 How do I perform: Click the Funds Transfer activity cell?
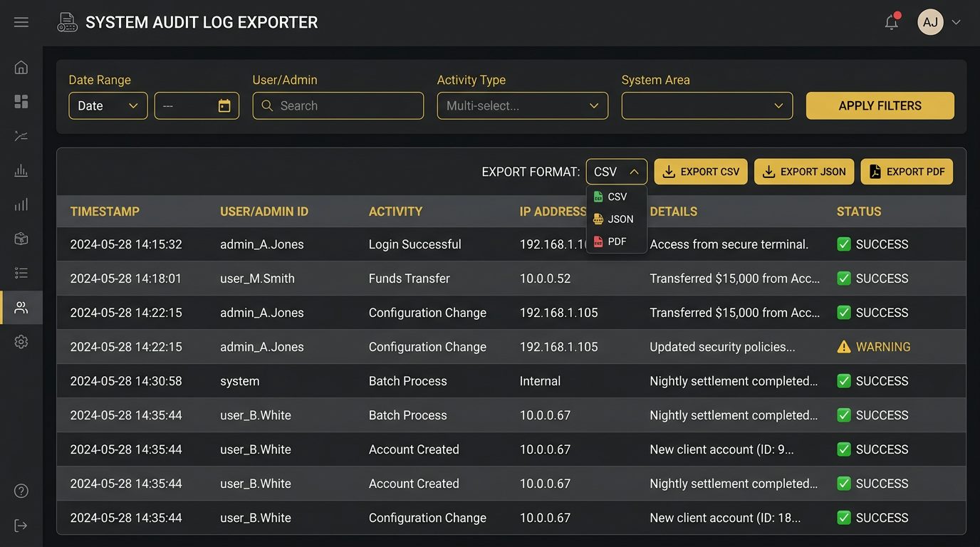409,278
